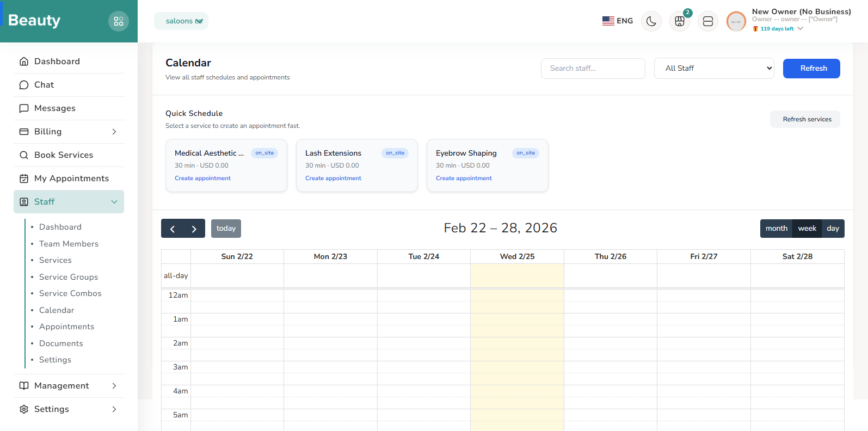Create appointment for Eyebrow Shaping

pyautogui.click(x=464, y=178)
